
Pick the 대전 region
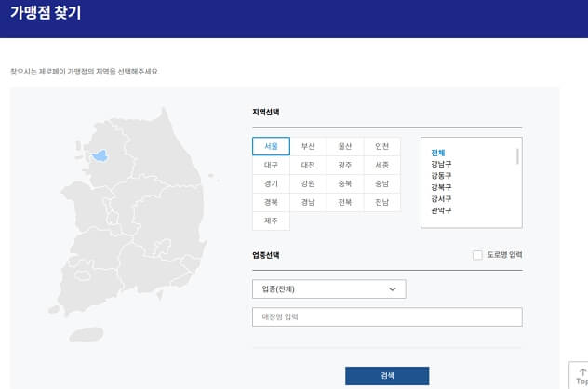pyautogui.click(x=308, y=165)
